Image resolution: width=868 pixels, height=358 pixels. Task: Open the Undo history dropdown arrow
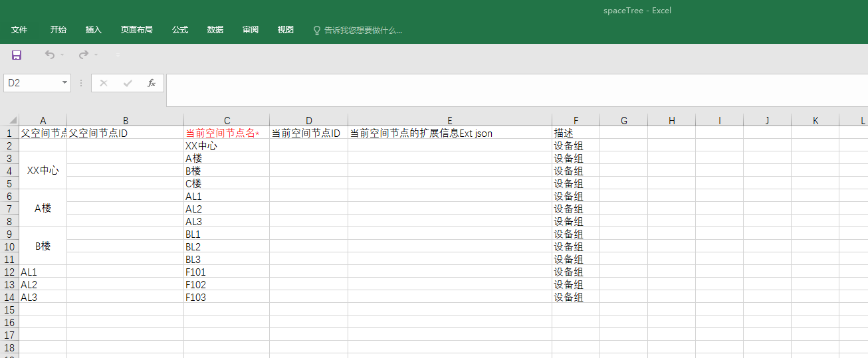tap(62, 55)
